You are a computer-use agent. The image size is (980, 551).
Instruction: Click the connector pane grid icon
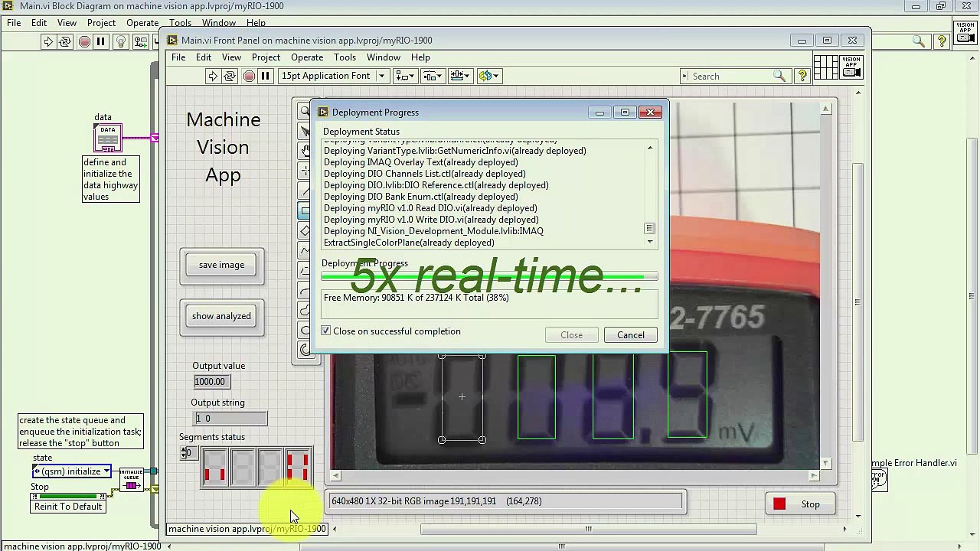(825, 67)
